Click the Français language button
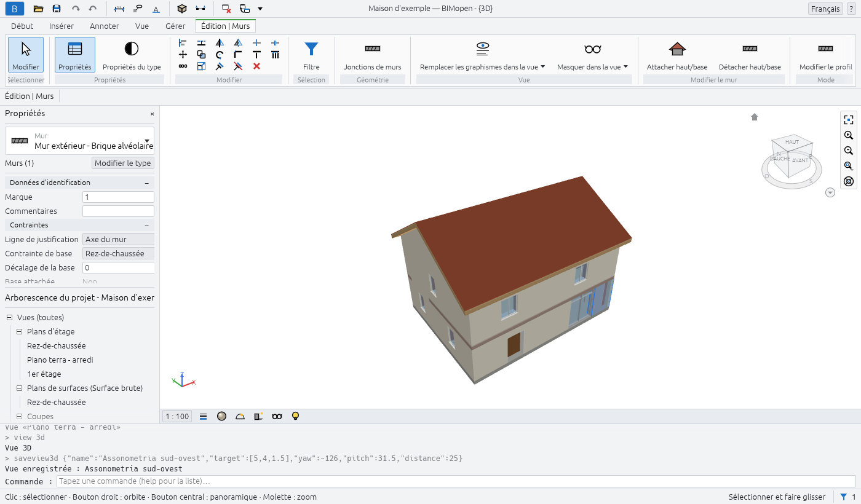The height and width of the screenshot is (504, 861). click(x=825, y=9)
